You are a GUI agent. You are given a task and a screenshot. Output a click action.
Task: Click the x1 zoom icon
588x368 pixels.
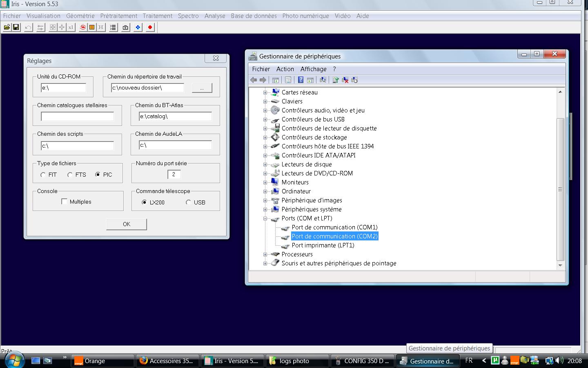[71, 27]
